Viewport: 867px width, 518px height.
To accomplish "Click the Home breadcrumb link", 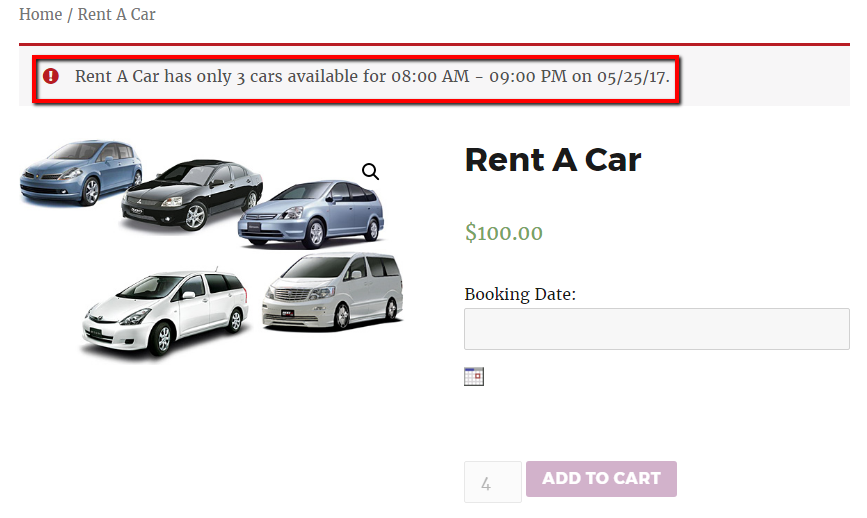I will pyautogui.click(x=40, y=15).
